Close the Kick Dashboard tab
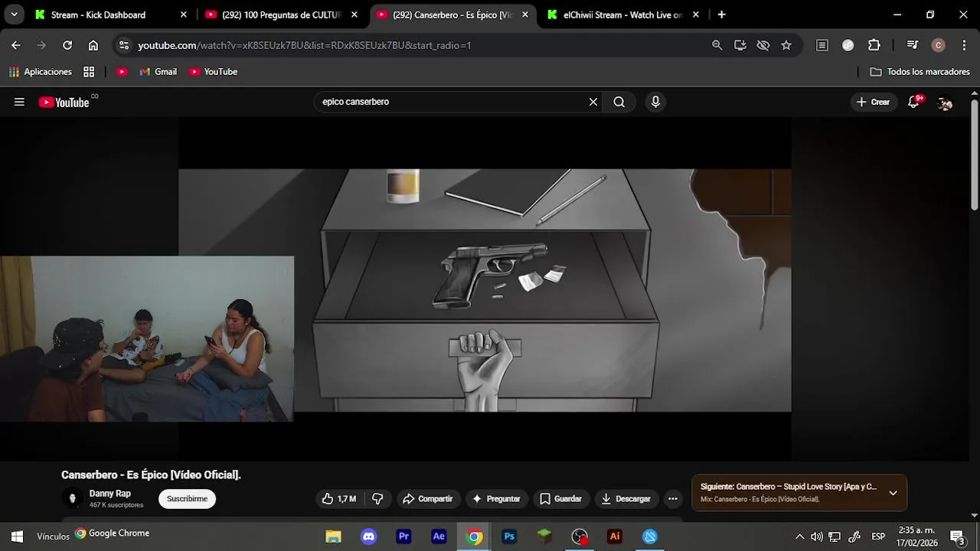The width and height of the screenshot is (980, 551). point(183,15)
